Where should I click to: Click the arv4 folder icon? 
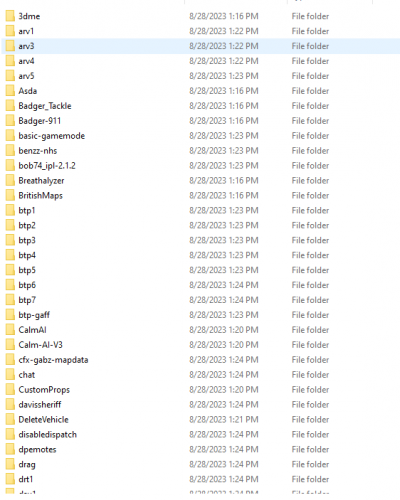click(x=10, y=61)
